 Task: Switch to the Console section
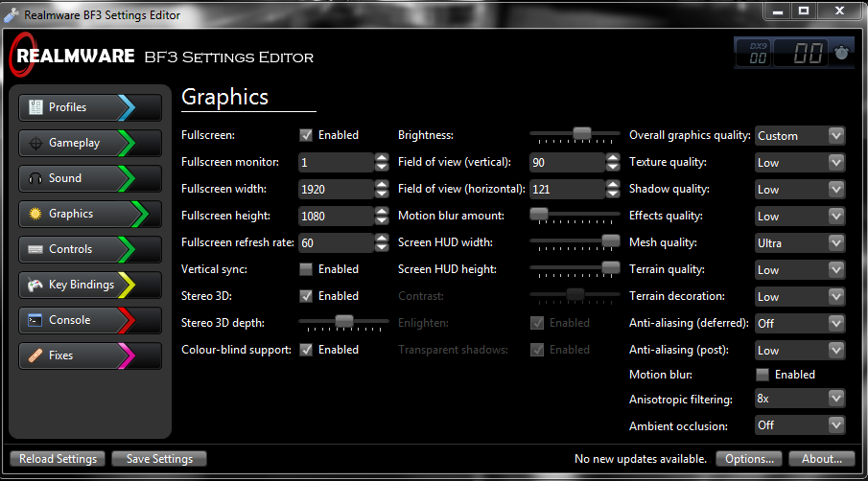point(90,320)
